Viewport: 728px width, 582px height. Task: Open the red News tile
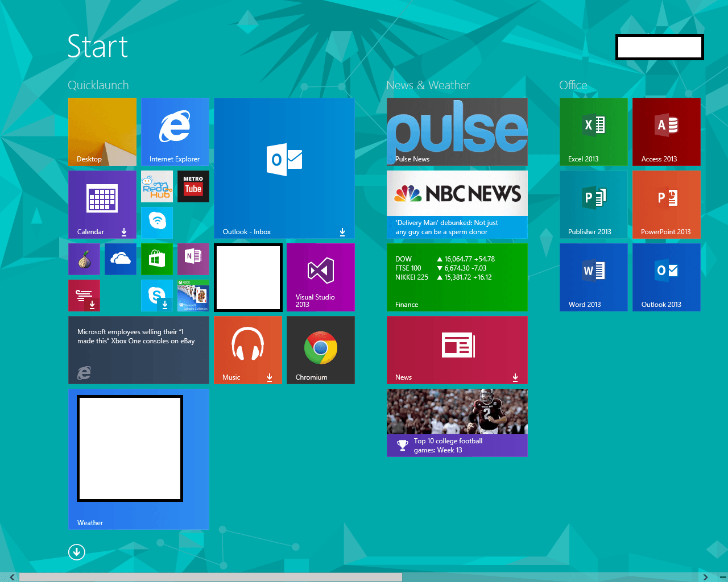pos(457,350)
